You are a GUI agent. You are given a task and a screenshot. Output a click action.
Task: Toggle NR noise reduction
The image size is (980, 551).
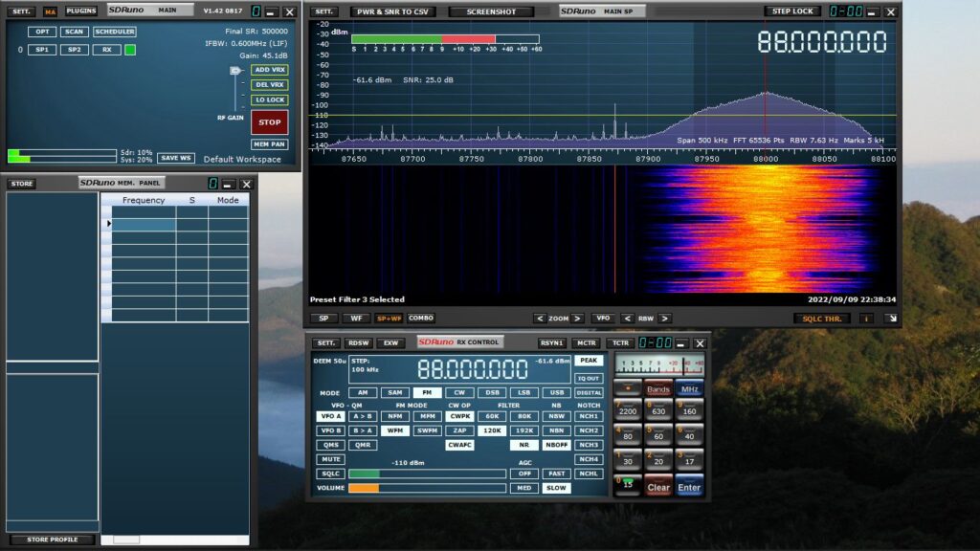click(x=523, y=445)
